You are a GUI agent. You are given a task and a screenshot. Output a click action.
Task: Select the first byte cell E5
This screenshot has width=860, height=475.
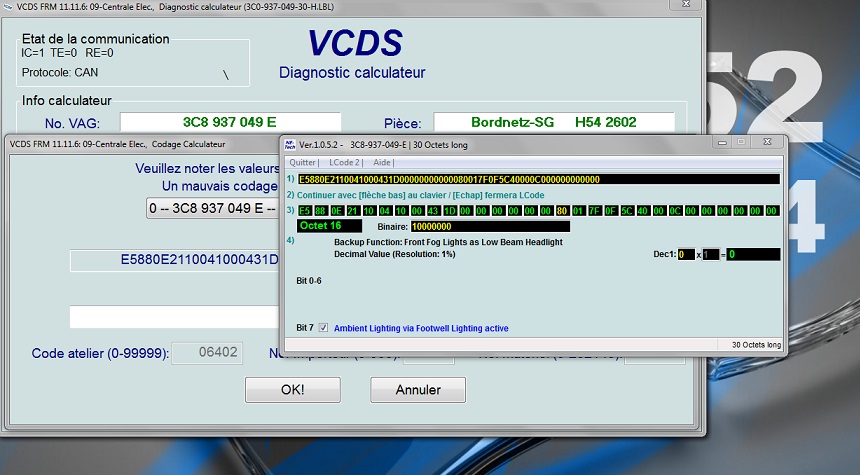click(x=305, y=211)
